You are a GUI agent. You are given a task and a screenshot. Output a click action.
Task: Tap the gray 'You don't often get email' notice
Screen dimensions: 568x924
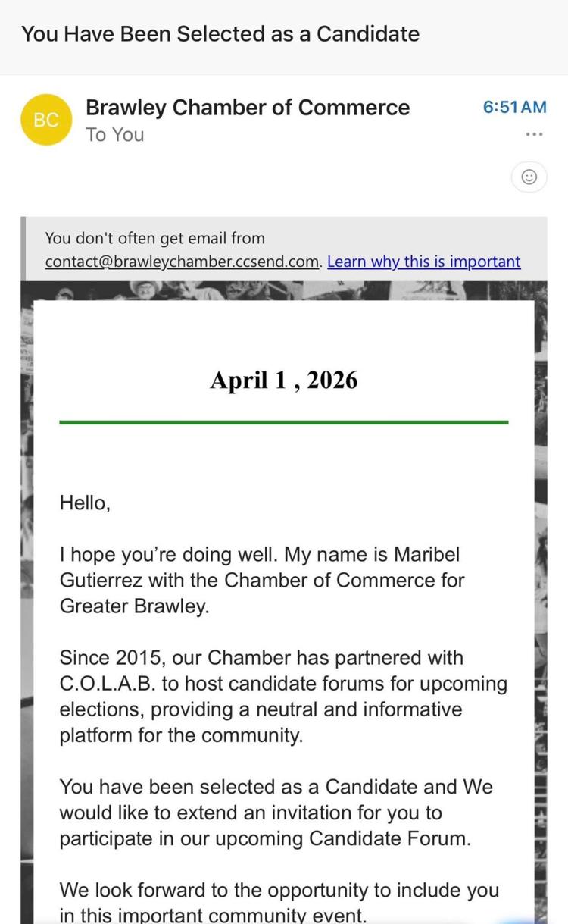pyautogui.click(x=284, y=249)
